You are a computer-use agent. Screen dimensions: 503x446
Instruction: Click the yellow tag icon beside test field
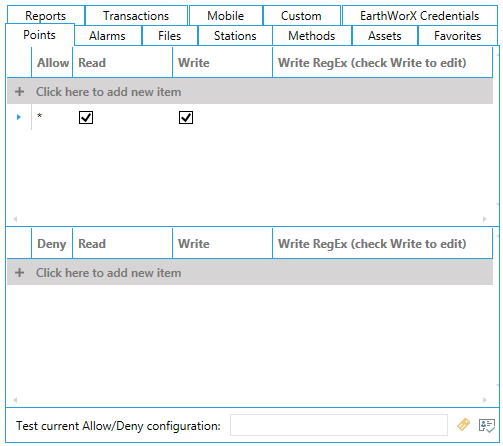point(463,425)
